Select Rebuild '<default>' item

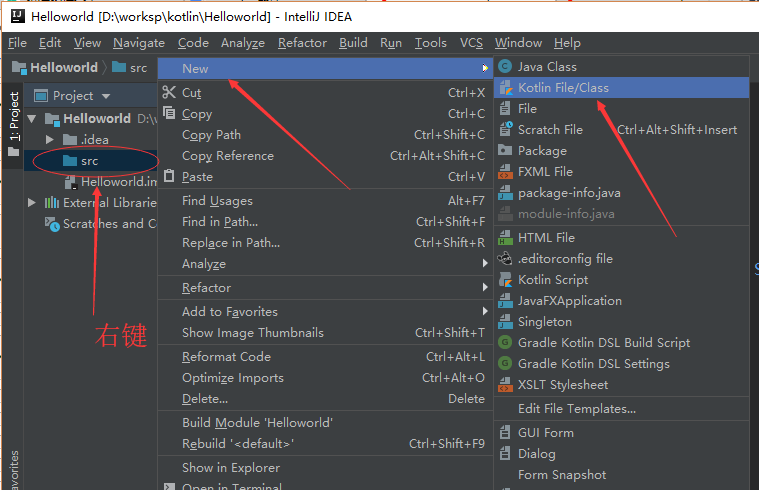click(325, 444)
